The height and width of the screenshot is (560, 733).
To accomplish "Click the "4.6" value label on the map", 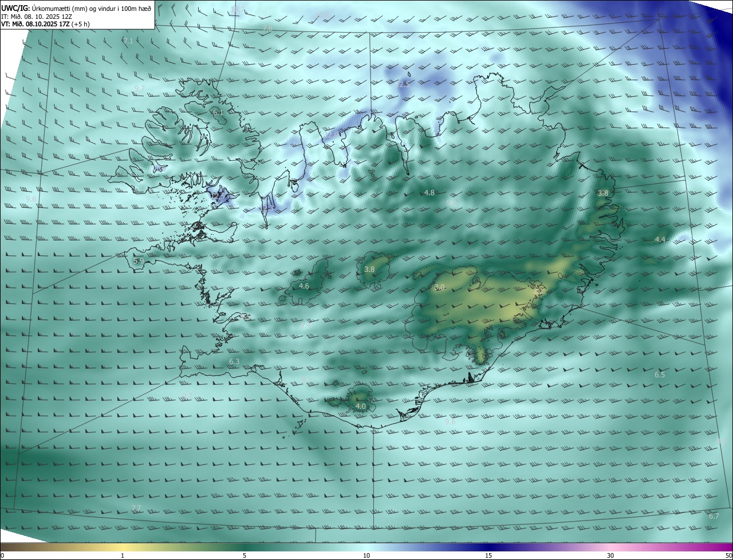I will (304, 286).
